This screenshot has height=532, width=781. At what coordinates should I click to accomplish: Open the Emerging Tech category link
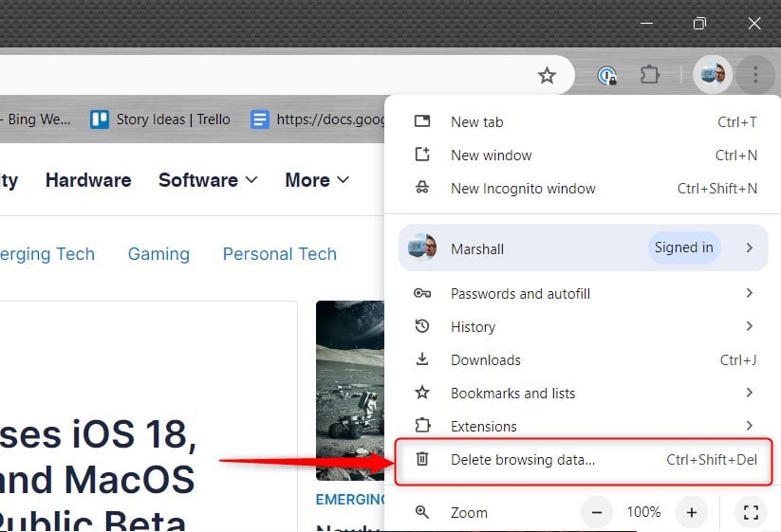(47, 254)
